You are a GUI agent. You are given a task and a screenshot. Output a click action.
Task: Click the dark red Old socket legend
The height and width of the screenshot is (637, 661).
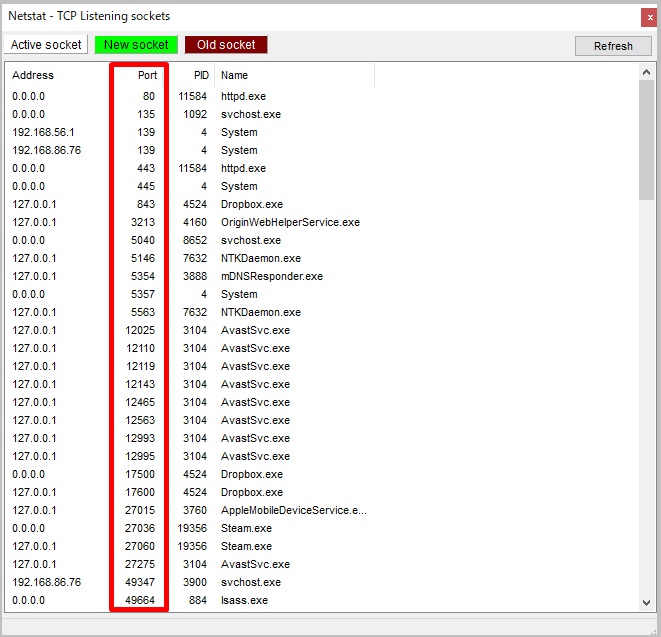[226, 45]
